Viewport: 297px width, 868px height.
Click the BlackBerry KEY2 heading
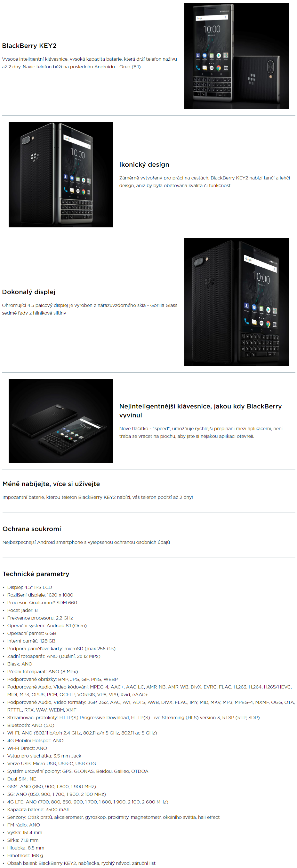pos(29,46)
